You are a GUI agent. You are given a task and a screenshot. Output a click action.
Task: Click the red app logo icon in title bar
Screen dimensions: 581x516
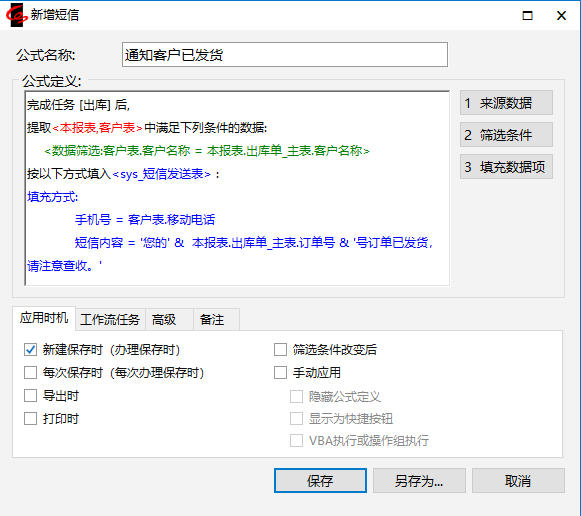pos(17,15)
